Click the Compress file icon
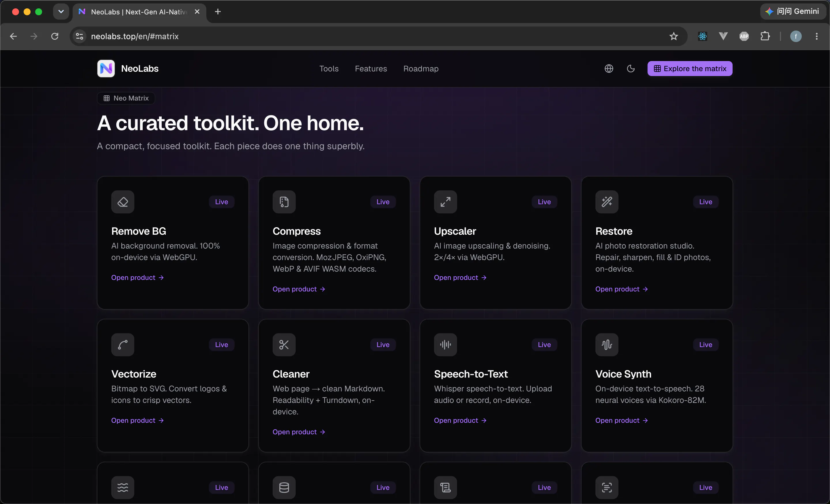This screenshot has width=830, height=504. click(284, 202)
